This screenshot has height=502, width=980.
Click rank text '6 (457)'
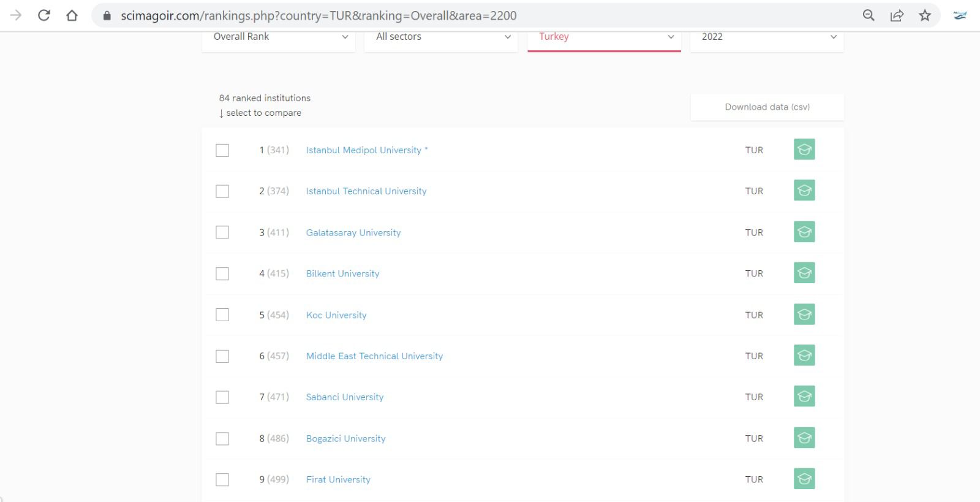tap(274, 356)
